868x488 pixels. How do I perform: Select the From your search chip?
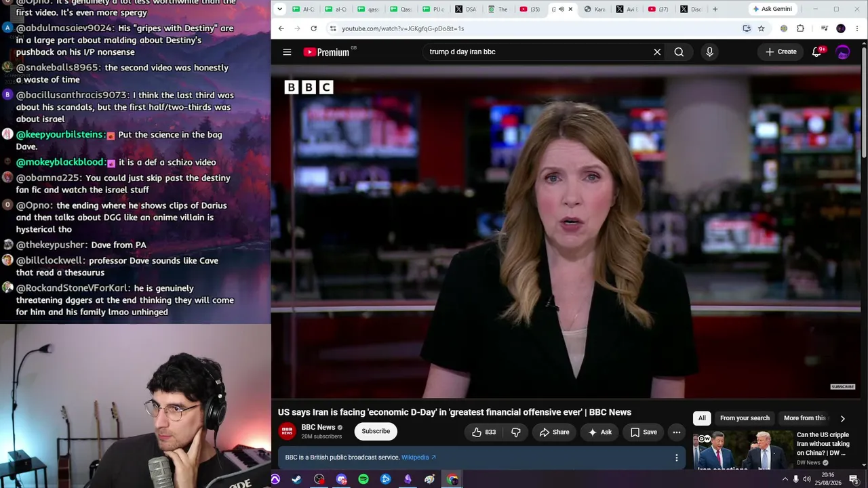click(745, 418)
